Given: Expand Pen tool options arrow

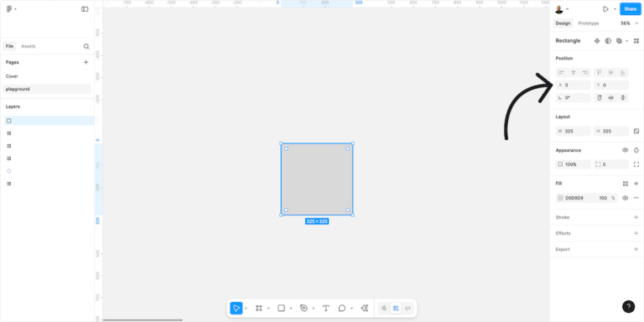Looking at the screenshot, I should (x=314, y=309).
